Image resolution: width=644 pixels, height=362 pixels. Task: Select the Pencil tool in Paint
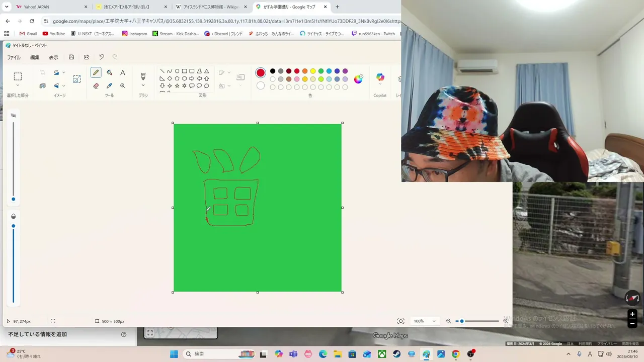[x=96, y=72]
